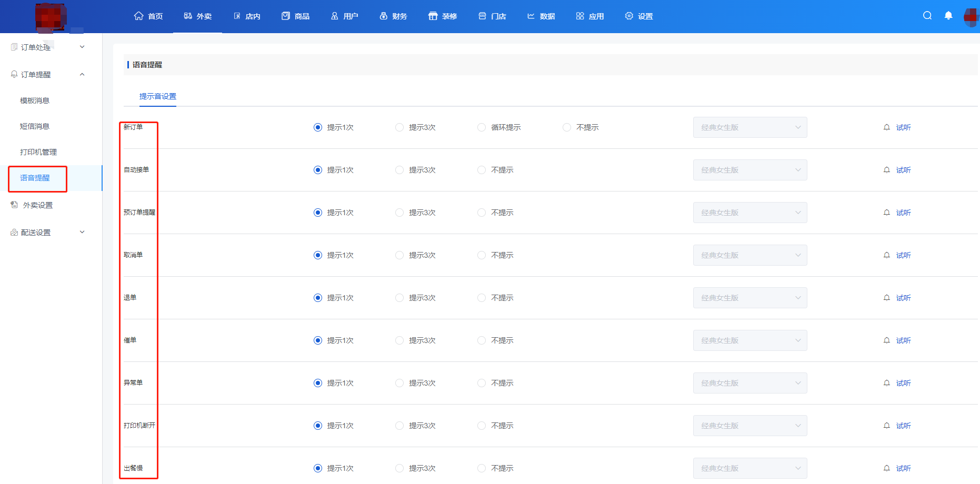The image size is (980, 484).
Task: Open the 语音提醒 sidebar item
Action: [x=35, y=178]
